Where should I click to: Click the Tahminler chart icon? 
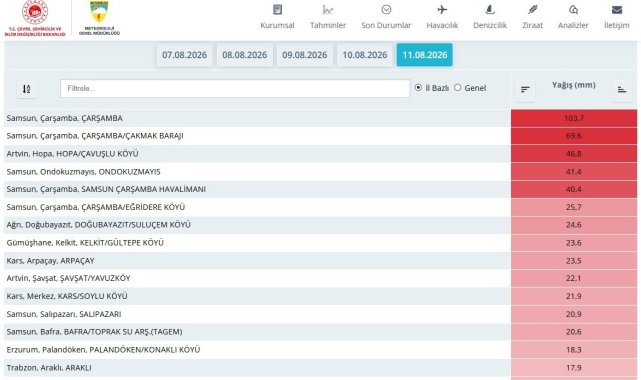click(x=327, y=10)
